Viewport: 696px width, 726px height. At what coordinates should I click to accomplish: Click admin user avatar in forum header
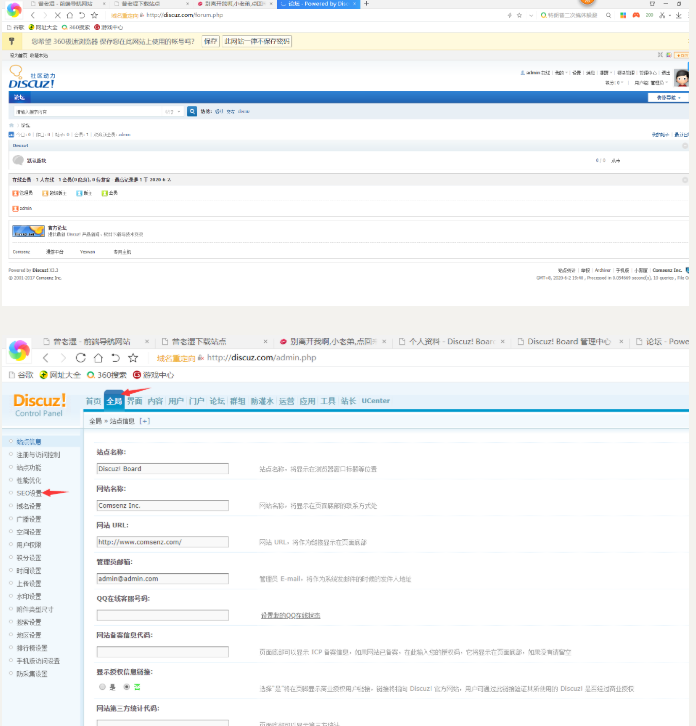(681, 78)
